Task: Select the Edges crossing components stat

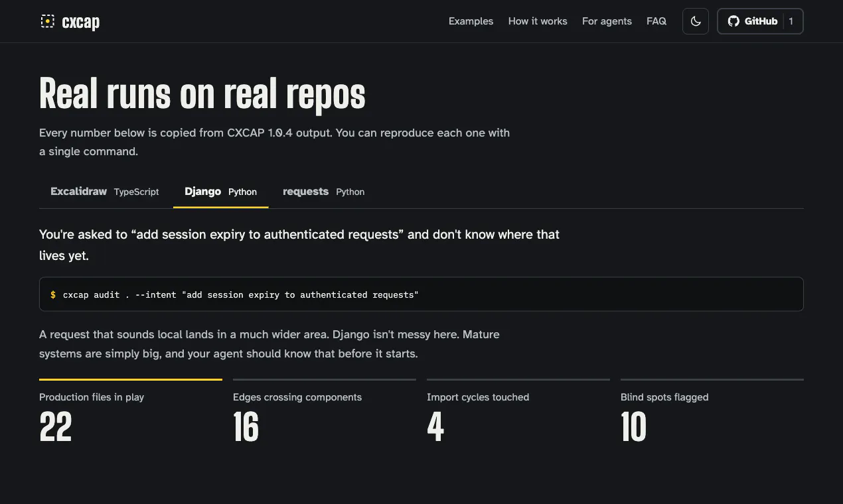Action: [x=325, y=411]
